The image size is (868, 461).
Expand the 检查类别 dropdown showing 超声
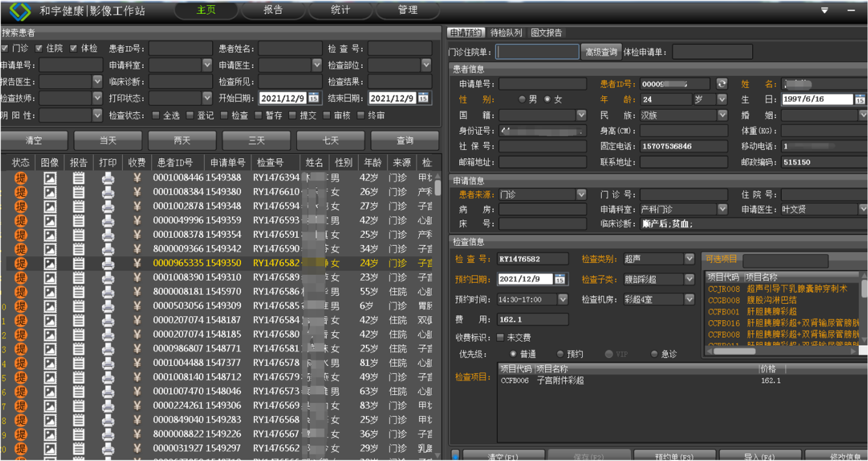689,259
